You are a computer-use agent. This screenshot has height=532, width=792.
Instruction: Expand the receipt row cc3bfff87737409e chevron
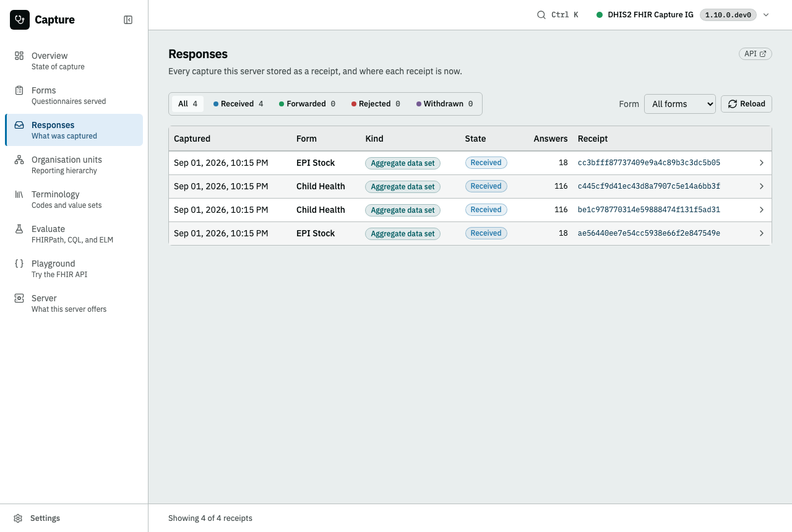coord(762,163)
